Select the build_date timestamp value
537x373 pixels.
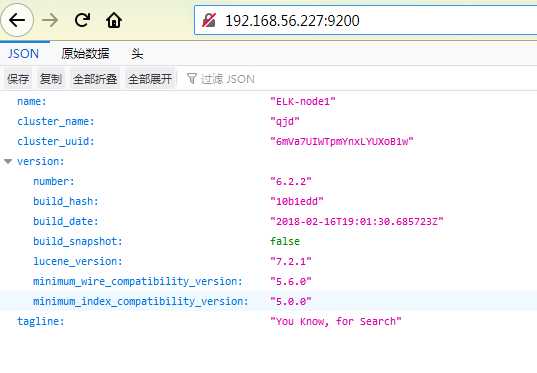(357, 221)
